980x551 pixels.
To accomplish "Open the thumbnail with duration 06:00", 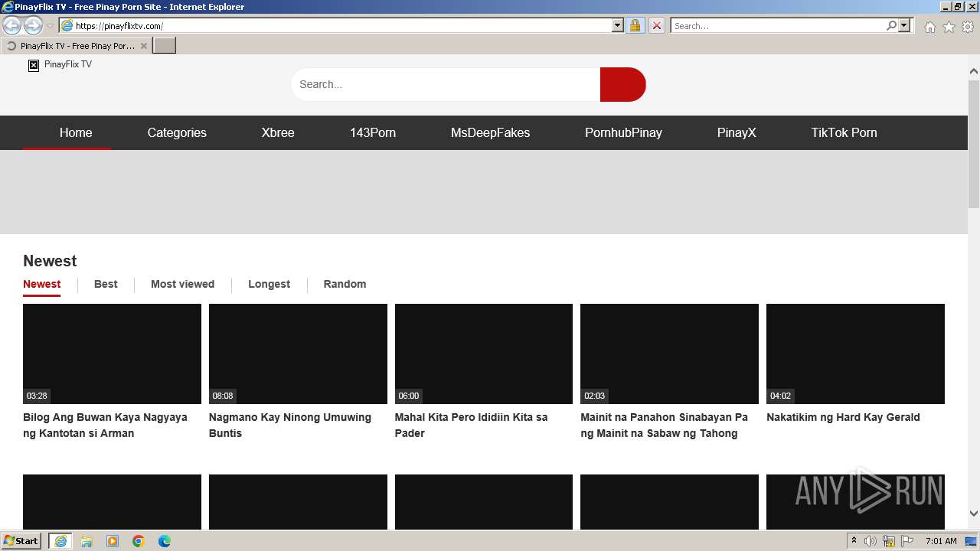I will 484,354.
